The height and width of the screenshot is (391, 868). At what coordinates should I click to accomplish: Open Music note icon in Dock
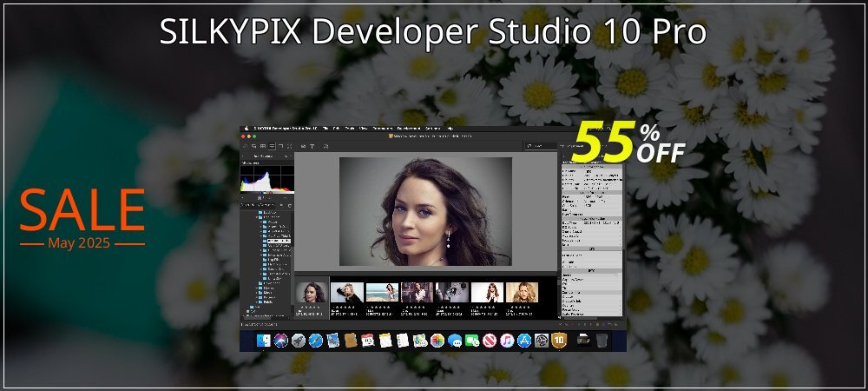(x=507, y=340)
